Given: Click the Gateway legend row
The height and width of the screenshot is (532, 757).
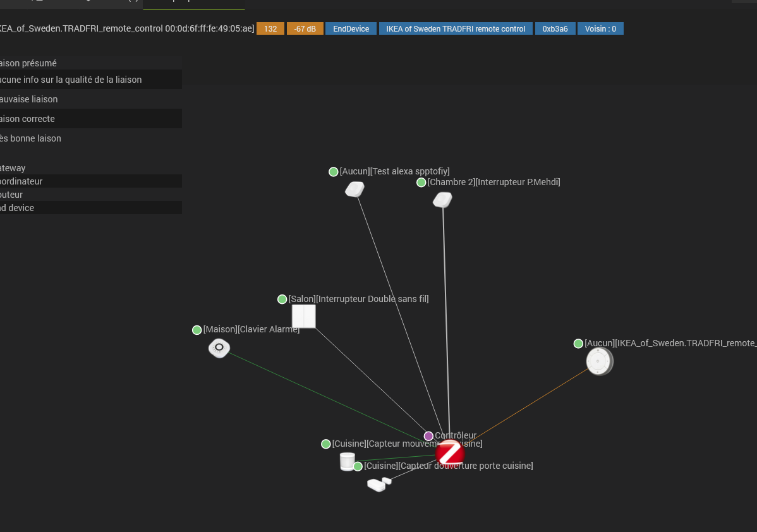Looking at the screenshot, I should [x=91, y=168].
